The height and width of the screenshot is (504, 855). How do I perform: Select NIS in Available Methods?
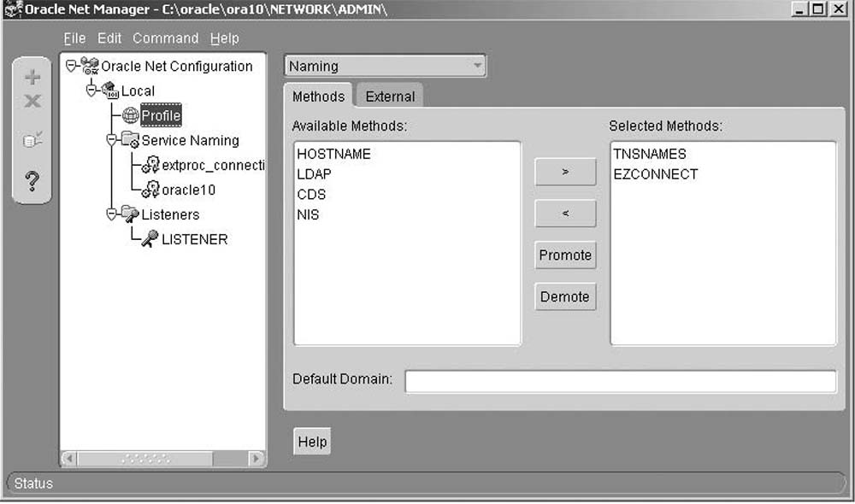tap(308, 214)
